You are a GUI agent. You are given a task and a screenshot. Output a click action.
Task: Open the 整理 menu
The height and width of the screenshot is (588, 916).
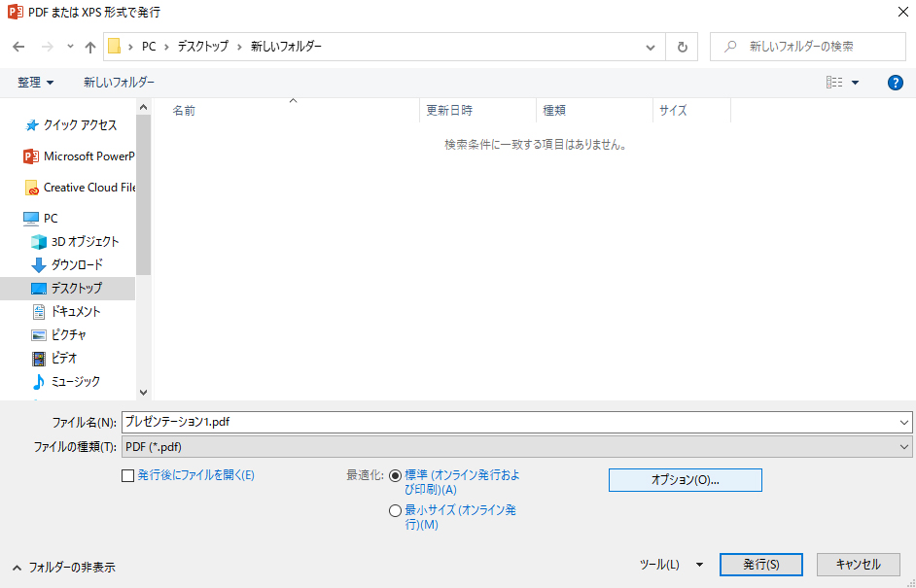(36, 83)
